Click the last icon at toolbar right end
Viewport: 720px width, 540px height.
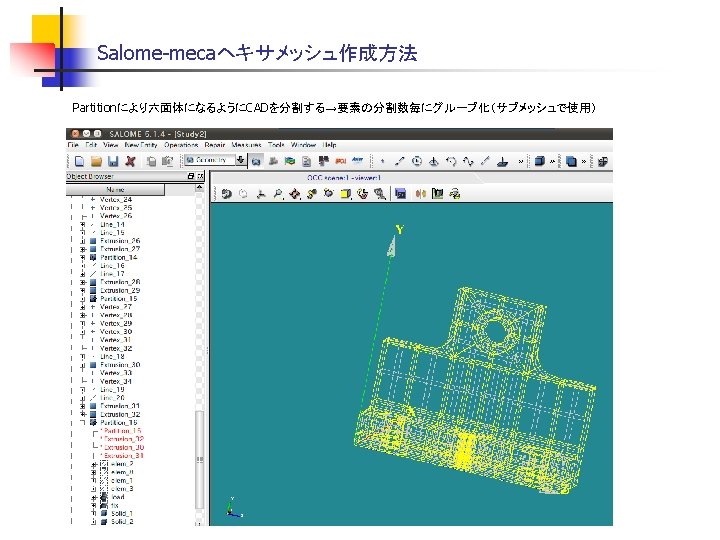[602, 161]
